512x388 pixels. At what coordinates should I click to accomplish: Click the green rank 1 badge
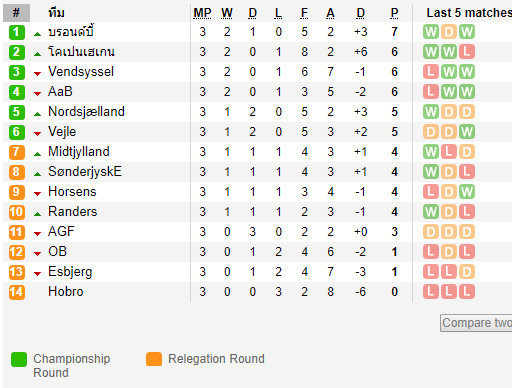pyautogui.click(x=17, y=32)
